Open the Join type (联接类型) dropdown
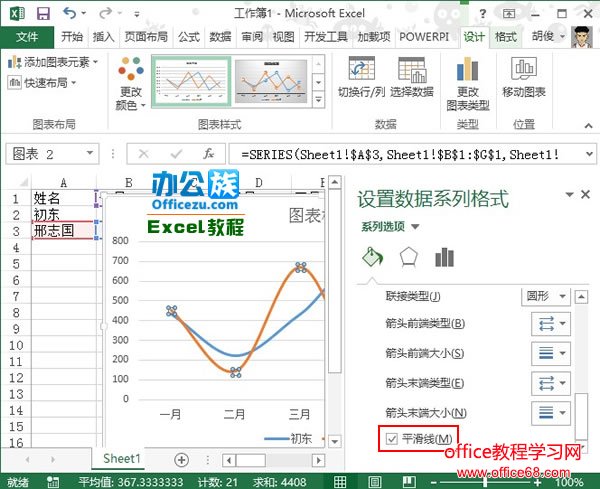600x489 pixels. coord(546,296)
